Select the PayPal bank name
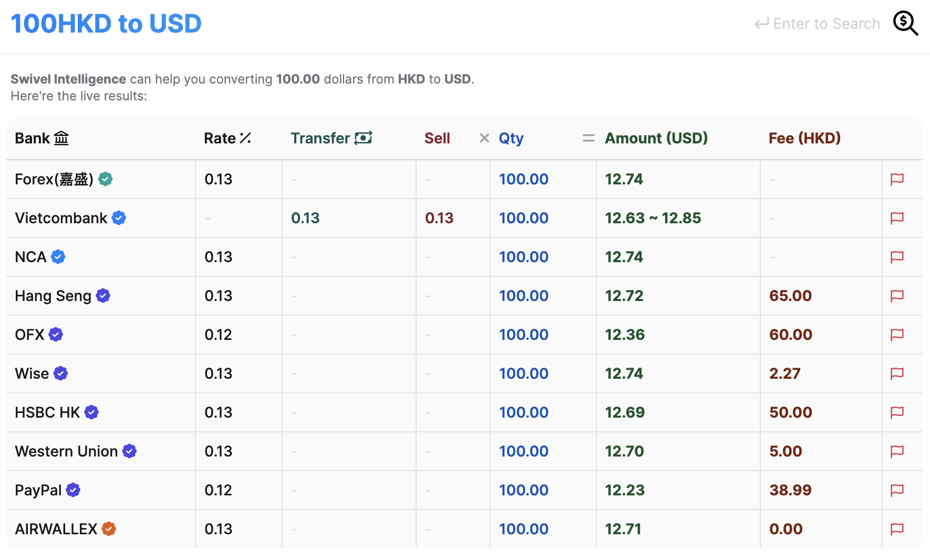This screenshot has width=930, height=560. (x=38, y=490)
